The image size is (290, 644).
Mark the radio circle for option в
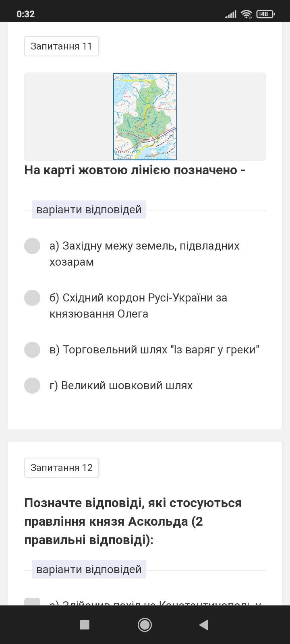[32, 350]
